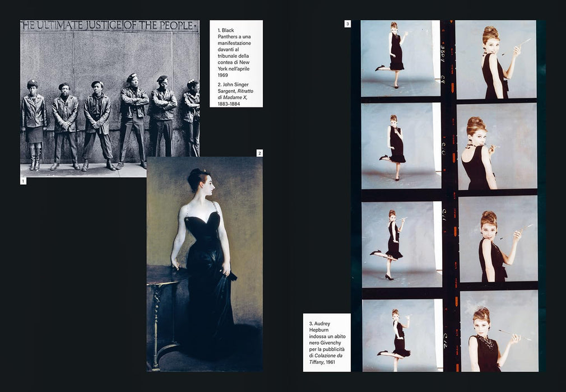Open the Madame X portrait painting

(x=205, y=264)
